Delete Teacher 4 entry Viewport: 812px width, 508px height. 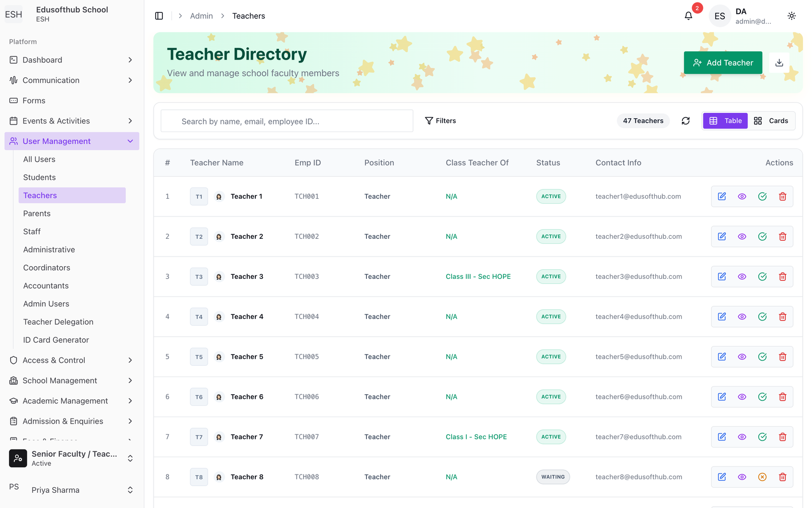tap(783, 317)
